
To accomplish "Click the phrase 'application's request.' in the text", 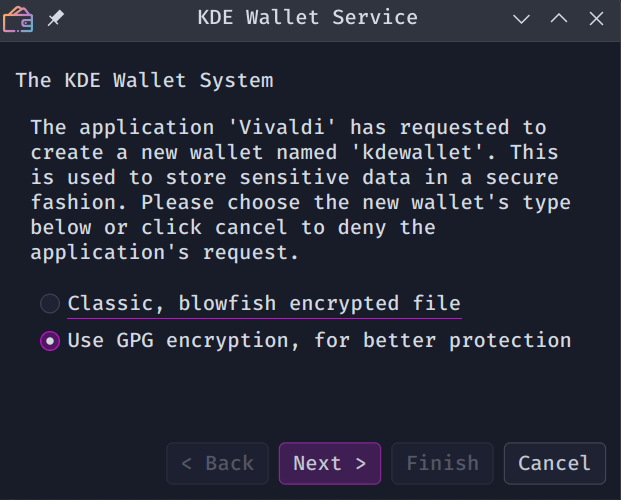I will tap(165, 253).
